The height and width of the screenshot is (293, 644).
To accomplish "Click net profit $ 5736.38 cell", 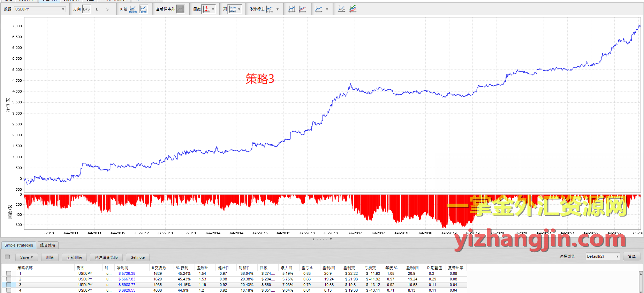I will 127,273.
